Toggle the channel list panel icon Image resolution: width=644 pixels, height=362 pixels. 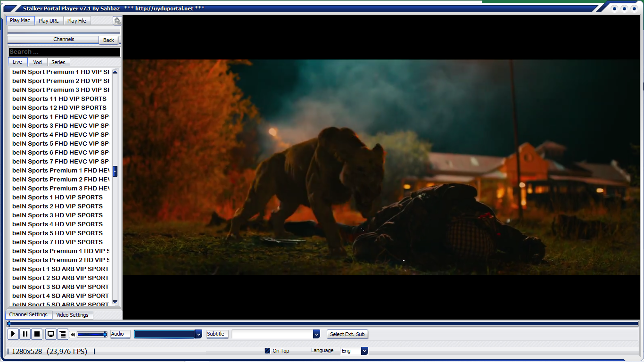63,334
